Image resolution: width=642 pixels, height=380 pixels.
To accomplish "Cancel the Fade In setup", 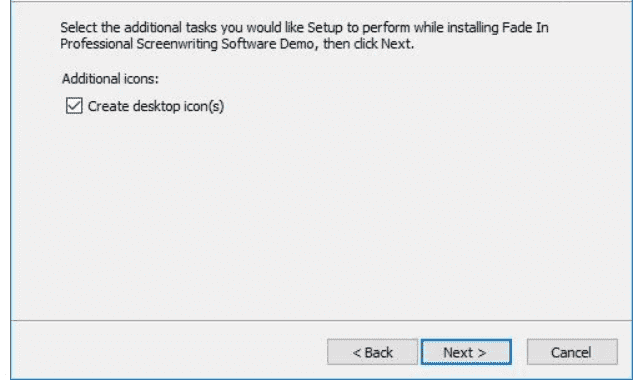I will pyautogui.click(x=572, y=352).
